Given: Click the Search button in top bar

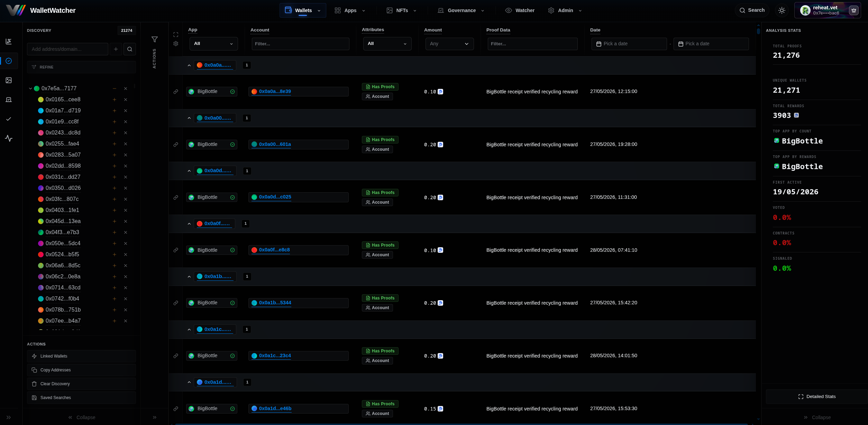Looking at the screenshot, I should click(752, 10).
